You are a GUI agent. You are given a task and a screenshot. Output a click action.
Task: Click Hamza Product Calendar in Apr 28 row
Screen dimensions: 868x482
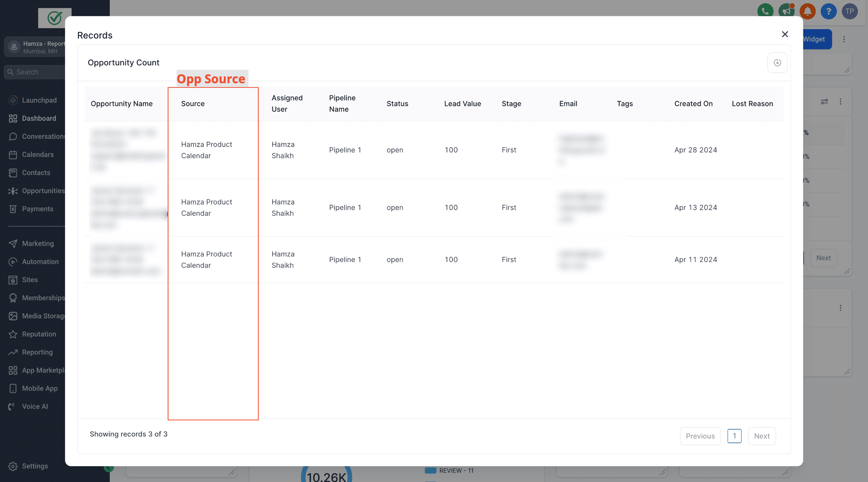207,150
